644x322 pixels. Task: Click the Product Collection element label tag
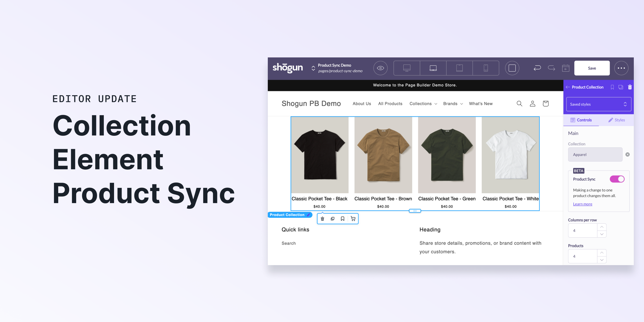(x=290, y=215)
